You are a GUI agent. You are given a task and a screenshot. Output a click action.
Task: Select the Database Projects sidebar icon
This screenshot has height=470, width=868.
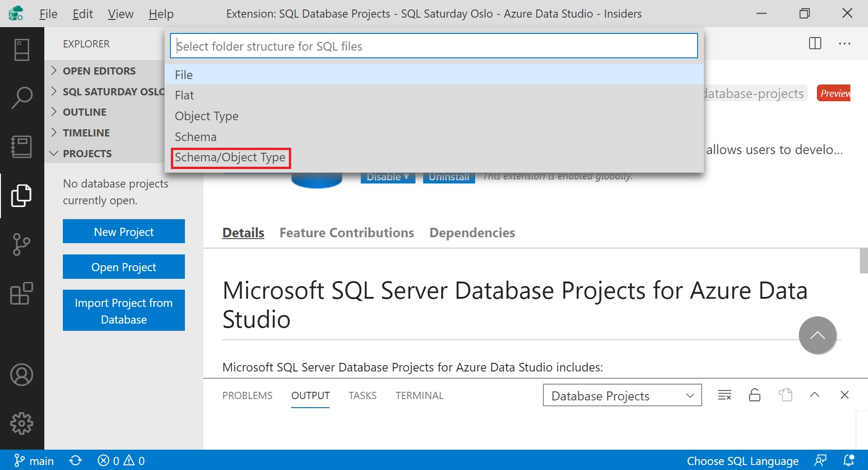(x=21, y=195)
